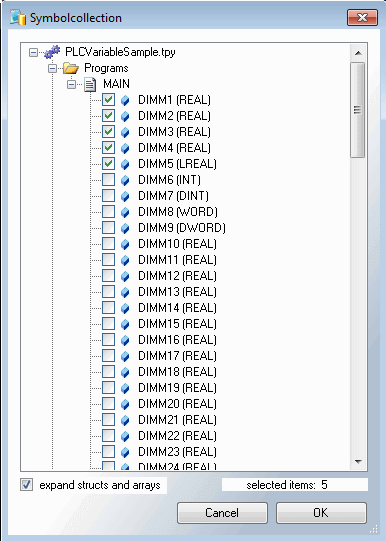Image resolution: width=386 pixels, height=541 pixels.
Task: Enable the DIMM7 (DINT) checkbox
Action: (108, 196)
